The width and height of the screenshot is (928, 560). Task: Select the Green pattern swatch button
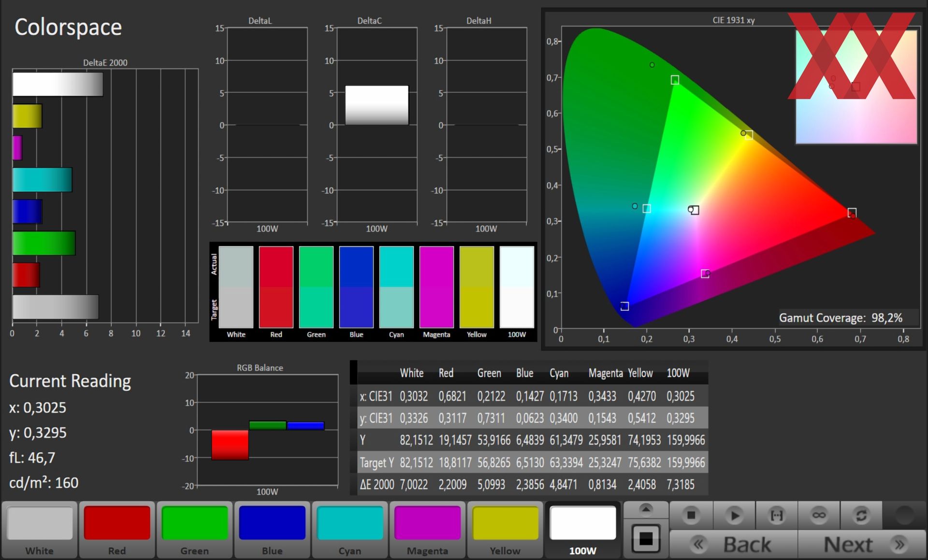pyautogui.click(x=195, y=530)
